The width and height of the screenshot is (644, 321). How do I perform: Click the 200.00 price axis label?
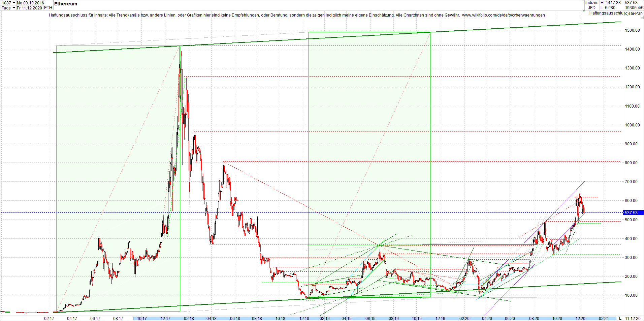coord(632,276)
